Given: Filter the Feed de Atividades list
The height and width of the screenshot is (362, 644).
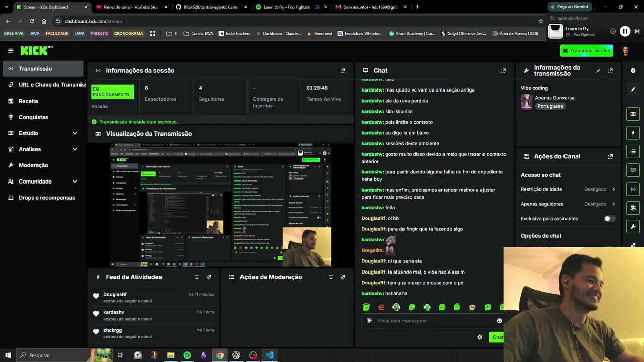Looking at the screenshot, I should pos(197,277).
